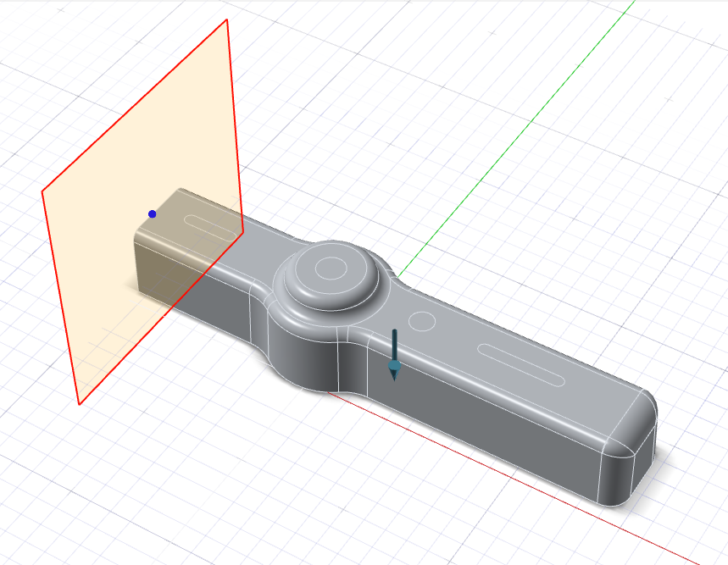Select the blue point on the plane
The width and height of the screenshot is (728, 565).
152,214
